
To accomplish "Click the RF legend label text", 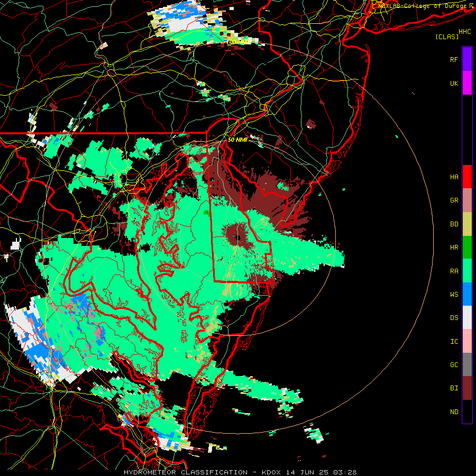I will tap(454, 59).
